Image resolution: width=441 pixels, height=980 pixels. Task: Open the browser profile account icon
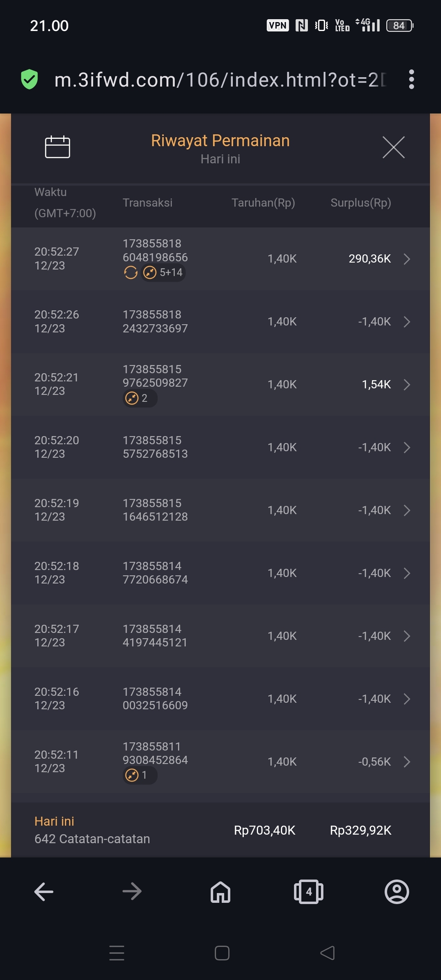396,892
